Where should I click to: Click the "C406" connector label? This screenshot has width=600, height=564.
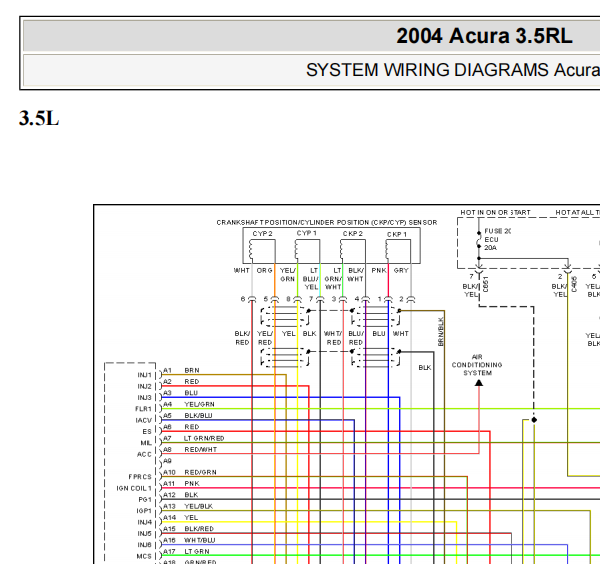[x=574, y=284]
